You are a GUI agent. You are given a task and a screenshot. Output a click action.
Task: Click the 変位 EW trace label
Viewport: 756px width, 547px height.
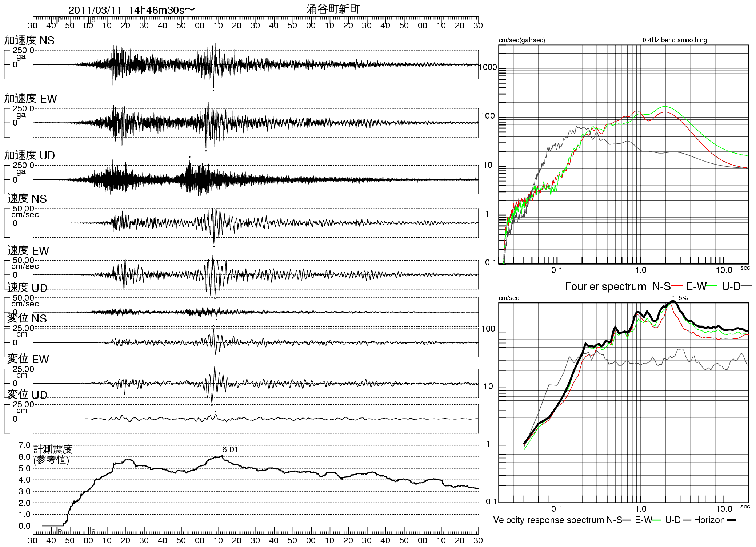28,359
